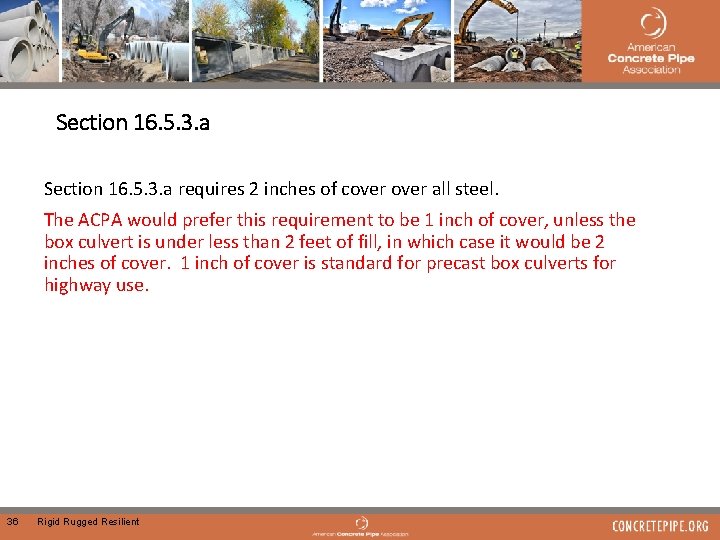Click the footer center Concrete Pipe logo
The height and width of the screenshot is (540, 720).
coord(360,527)
